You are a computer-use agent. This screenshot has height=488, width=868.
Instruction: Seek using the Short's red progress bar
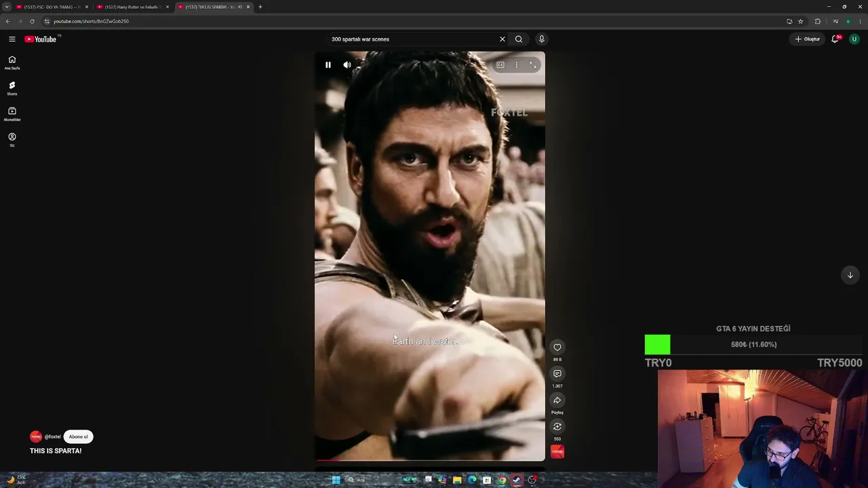[x=430, y=460]
